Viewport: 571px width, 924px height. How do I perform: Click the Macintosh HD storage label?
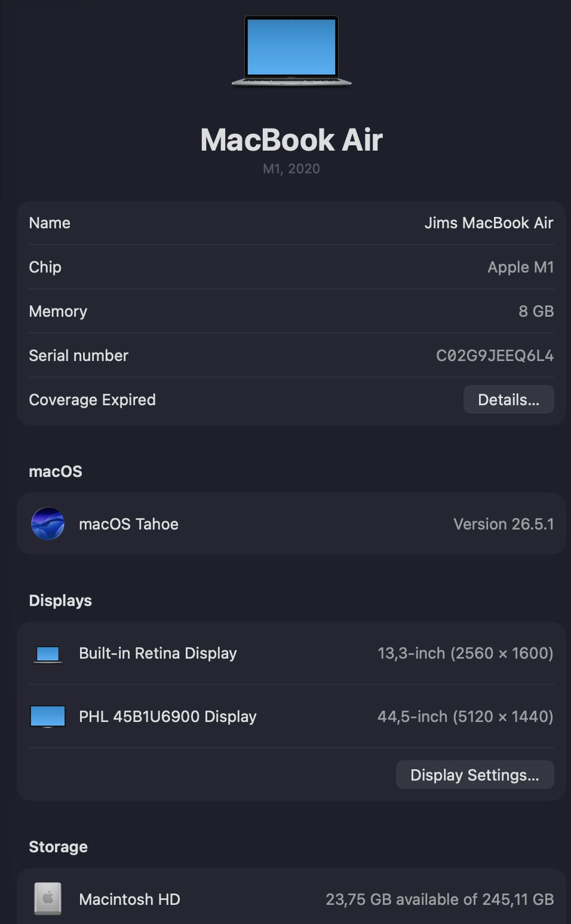point(129,899)
